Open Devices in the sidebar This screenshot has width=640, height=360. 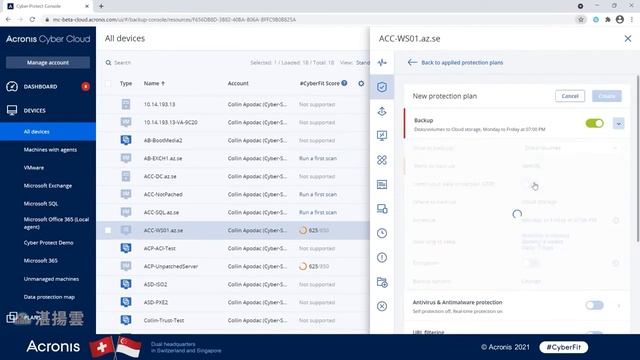tap(35, 111)
